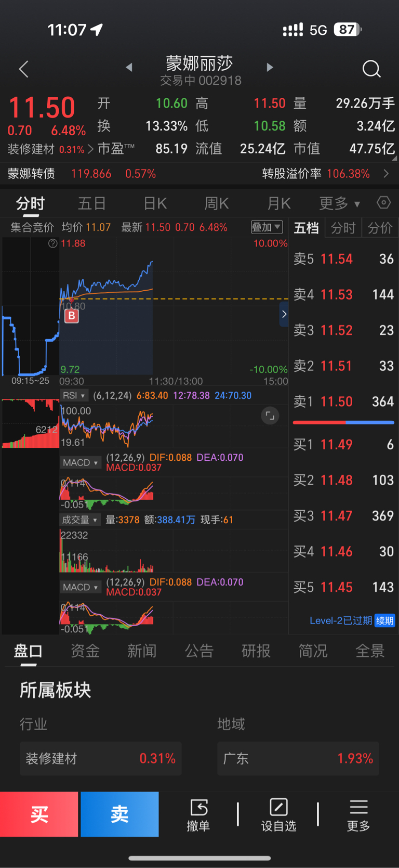Switch to 月K chart tab
This screenshot has height=868, width=399.
pyautogui.click(x=279, y=203)
